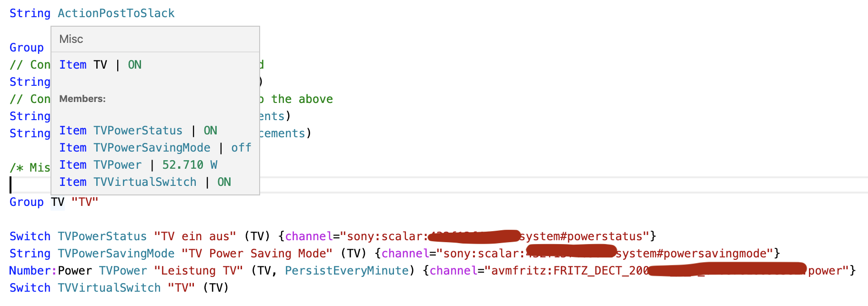Click TVPowerSavingMode in the String definition line

[x=116, y=254]
